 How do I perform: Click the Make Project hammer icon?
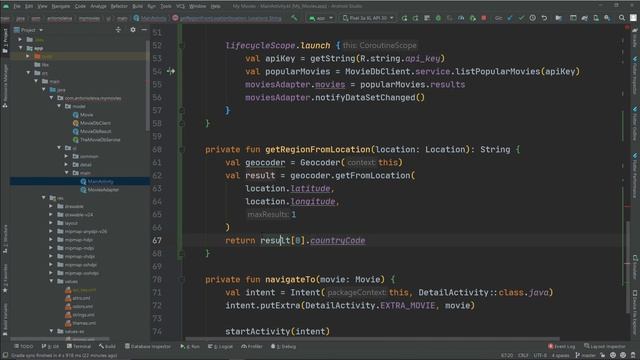294,18
